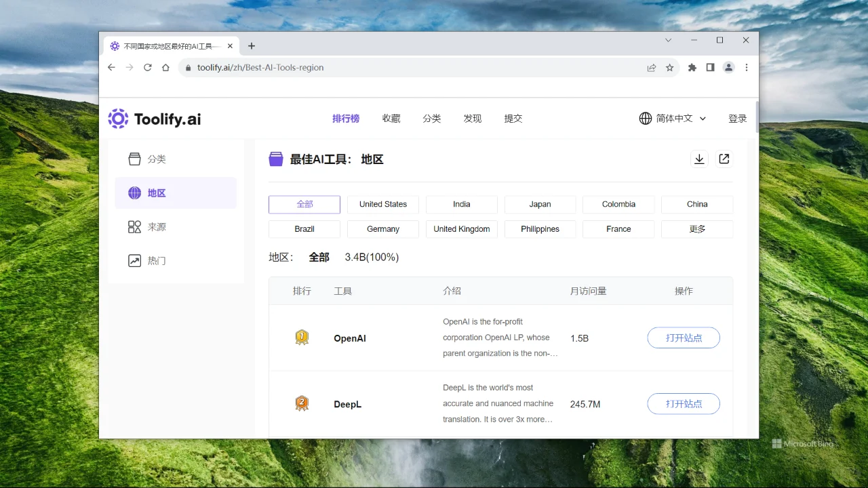Switch back to the 全部 region filter
The height and width of the screenshot is (488, 868).
304,204
